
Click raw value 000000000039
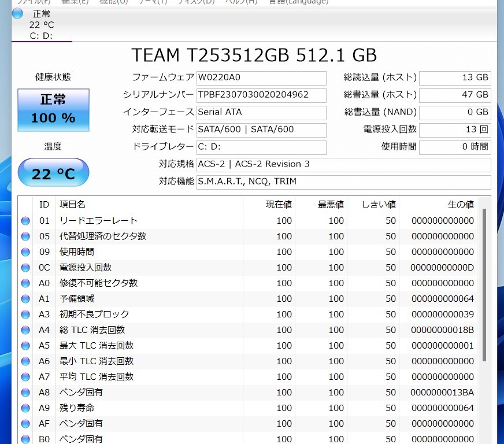pos(443,314)
